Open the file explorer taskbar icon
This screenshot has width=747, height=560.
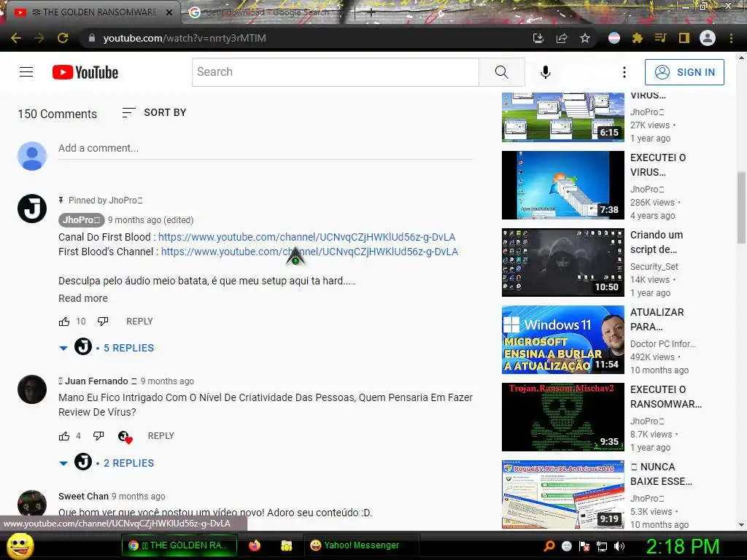286,545
